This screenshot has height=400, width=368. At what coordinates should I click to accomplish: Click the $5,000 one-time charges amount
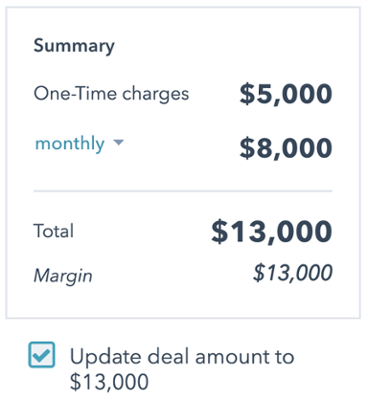pyautogui.click(x=286, y=94)
